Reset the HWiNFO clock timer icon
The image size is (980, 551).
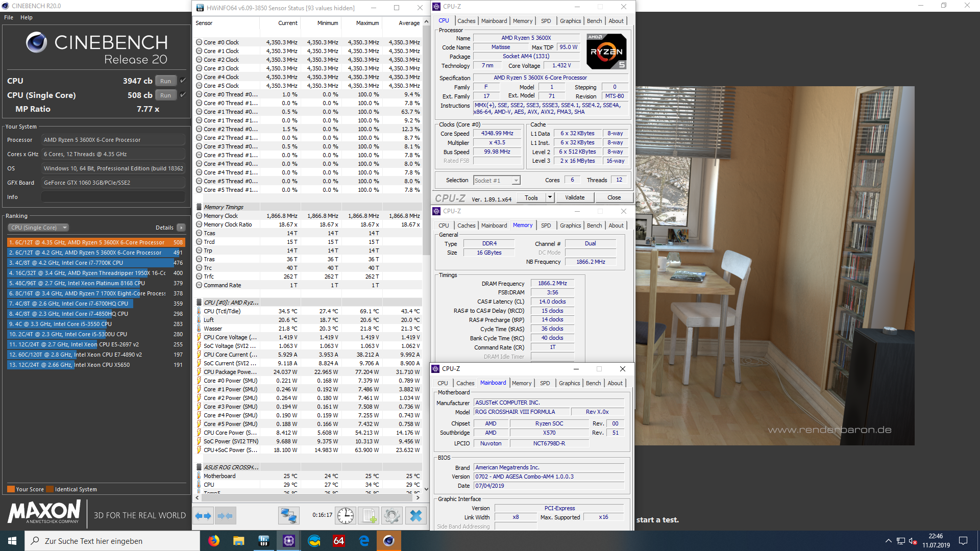click(x=346, y=516)
